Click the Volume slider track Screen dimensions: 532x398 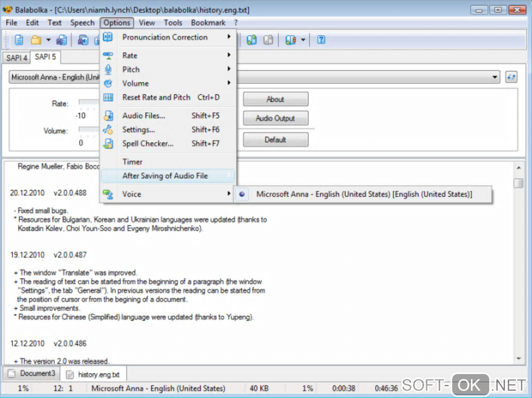coord(89,129)
